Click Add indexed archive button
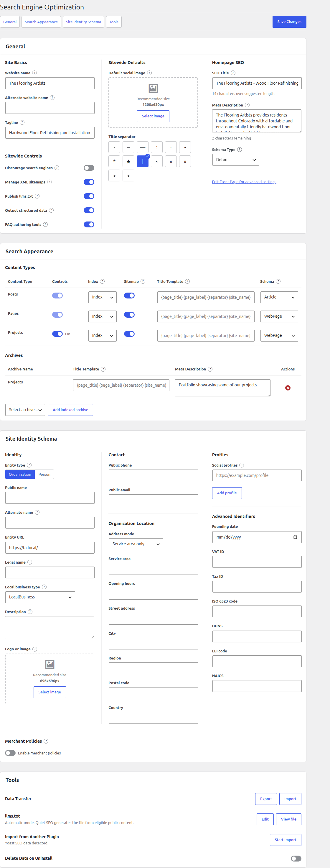Viewport: 330px width, 868px height. (x=70, y=410)
